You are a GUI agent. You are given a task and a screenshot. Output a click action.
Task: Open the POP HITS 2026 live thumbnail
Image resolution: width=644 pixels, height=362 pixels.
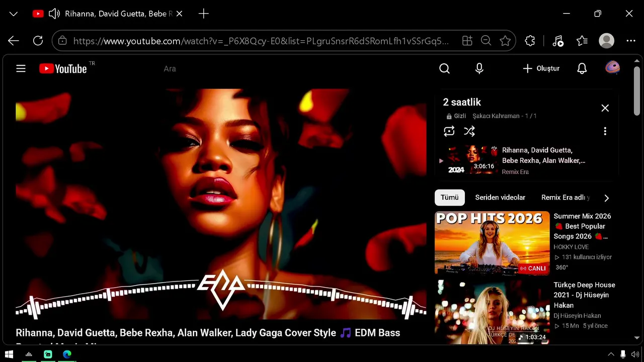click(x=492, y=243)
